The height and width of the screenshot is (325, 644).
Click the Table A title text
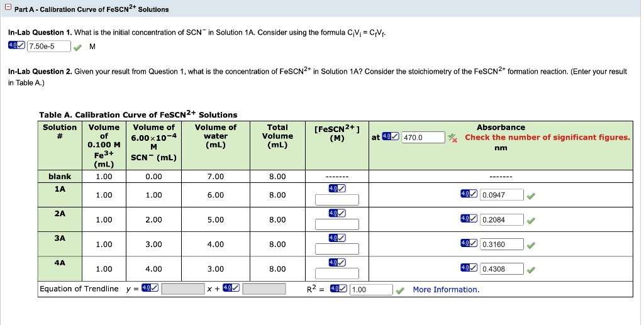[138, 114]
